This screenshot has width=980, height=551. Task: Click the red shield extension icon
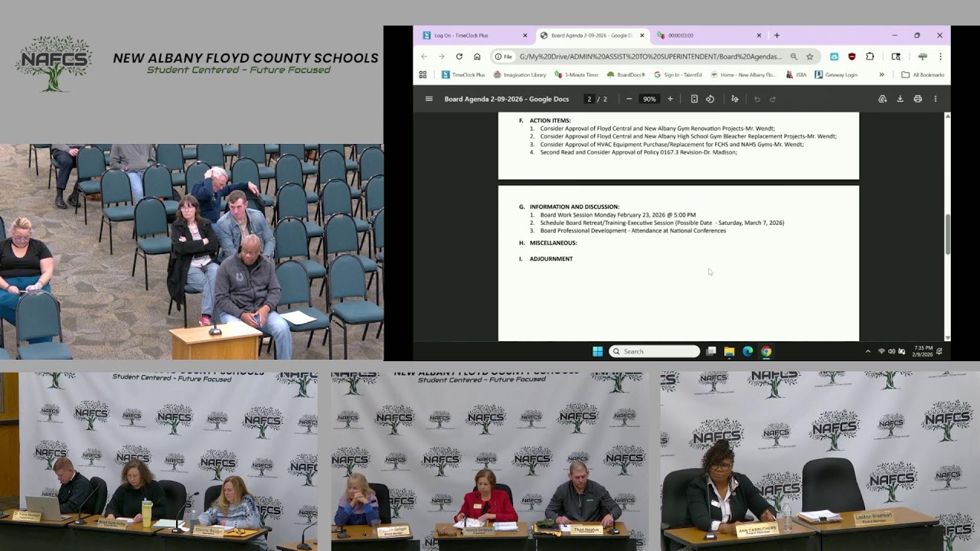coord(851,57)
